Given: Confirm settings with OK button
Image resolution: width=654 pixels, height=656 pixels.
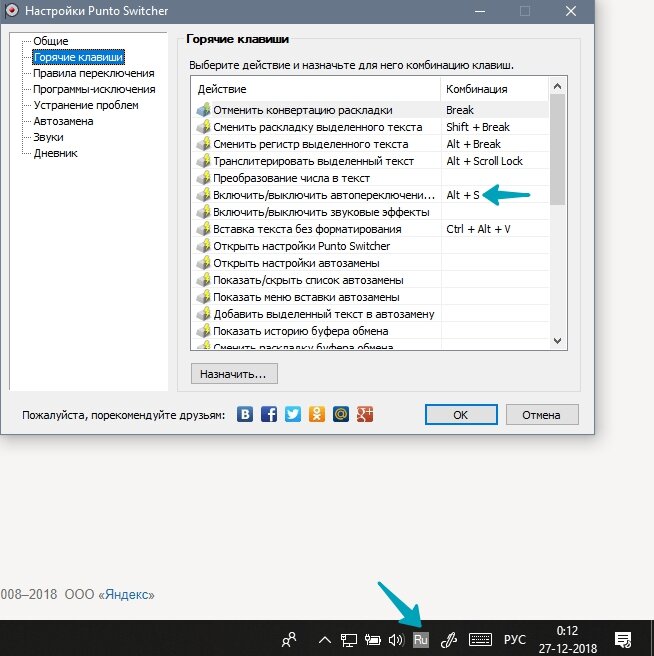Looking at the screenshot, I should [x=461, y=415].
